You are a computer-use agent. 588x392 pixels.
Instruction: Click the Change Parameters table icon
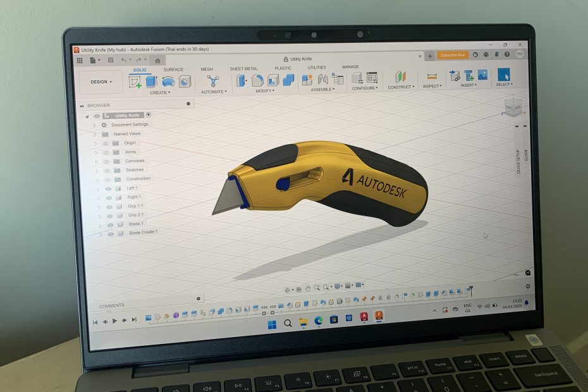372,78
